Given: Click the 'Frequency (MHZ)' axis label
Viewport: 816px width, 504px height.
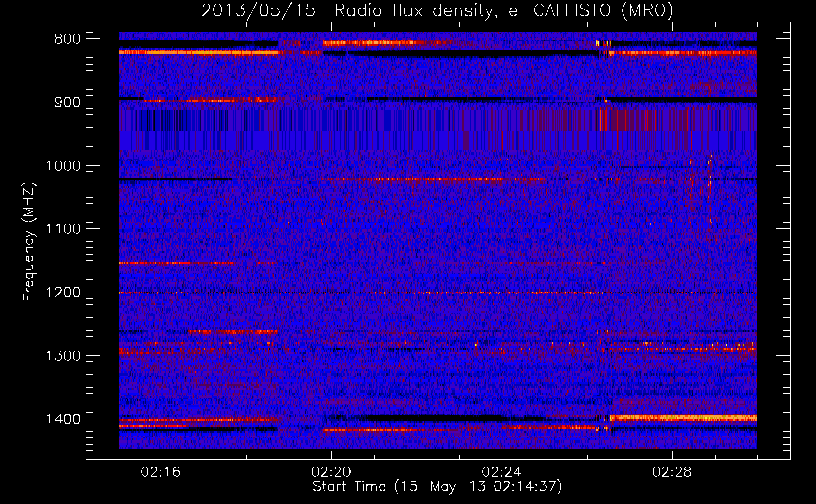Looking at the screenshot, I should point(29,242).
